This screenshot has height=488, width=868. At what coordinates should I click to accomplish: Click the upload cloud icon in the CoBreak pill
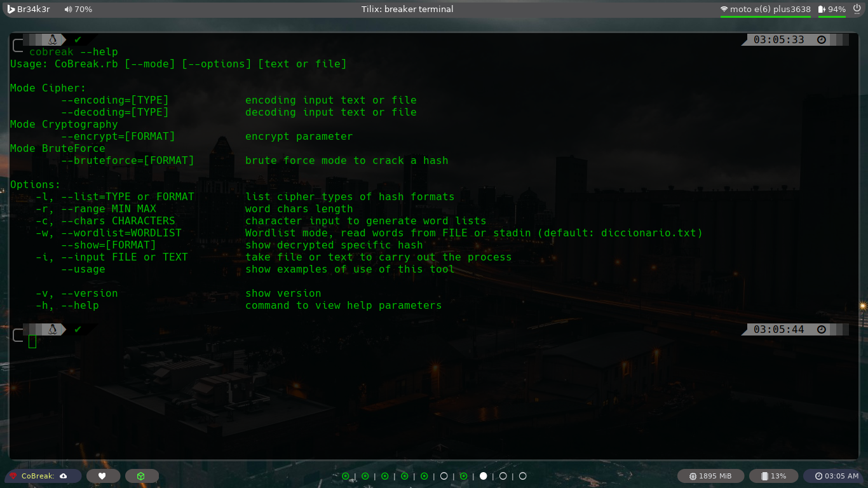point(64,476)
